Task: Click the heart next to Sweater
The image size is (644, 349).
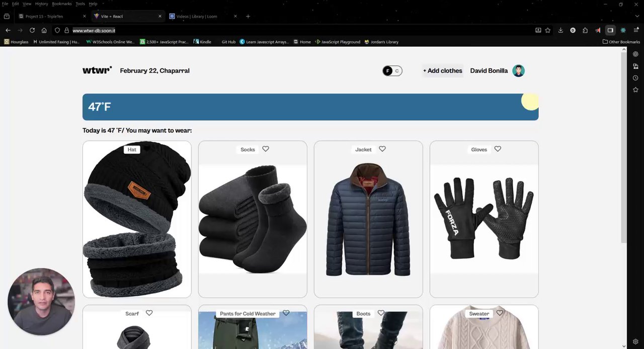Action: (x=500, y=313)
